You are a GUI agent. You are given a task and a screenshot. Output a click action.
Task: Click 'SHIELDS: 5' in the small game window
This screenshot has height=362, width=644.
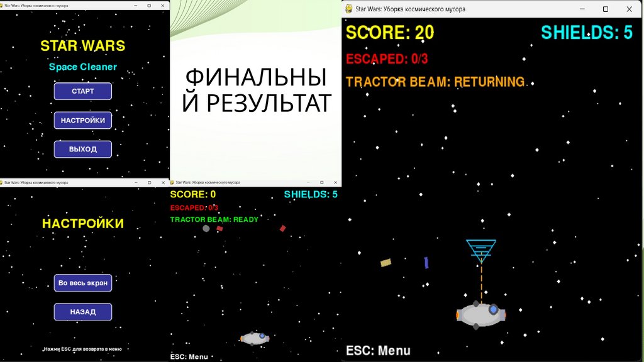coord(311,194)
